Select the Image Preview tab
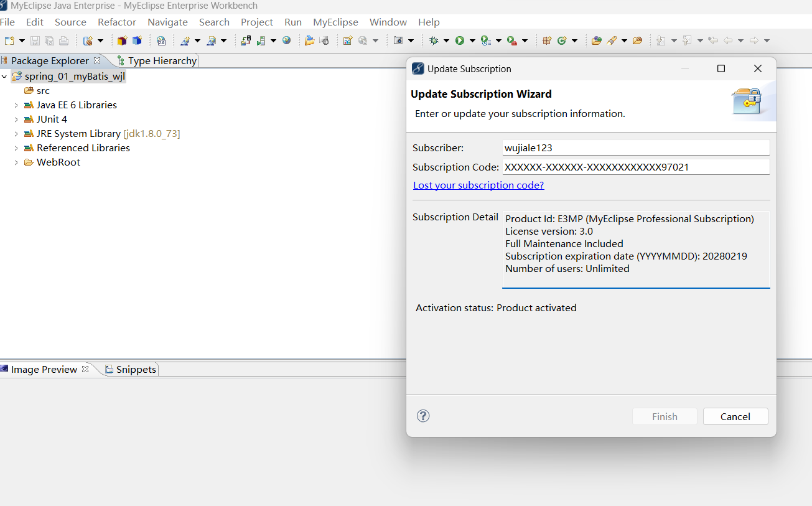The width and height of the screenshot is (812, 506). click(44, 369)
